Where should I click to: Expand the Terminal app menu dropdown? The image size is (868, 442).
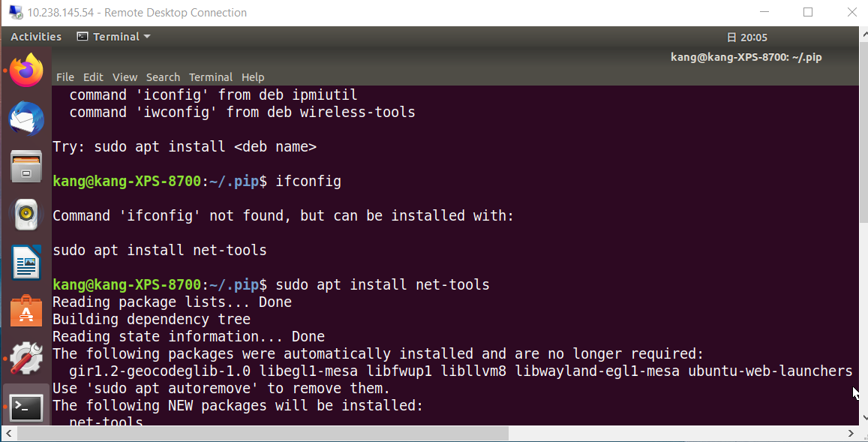pyautogui.click(x=113, y=37)
